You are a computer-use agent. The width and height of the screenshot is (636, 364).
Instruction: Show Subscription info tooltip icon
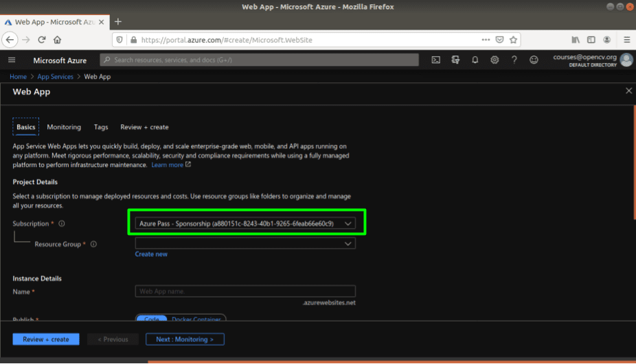coord(62,224)
